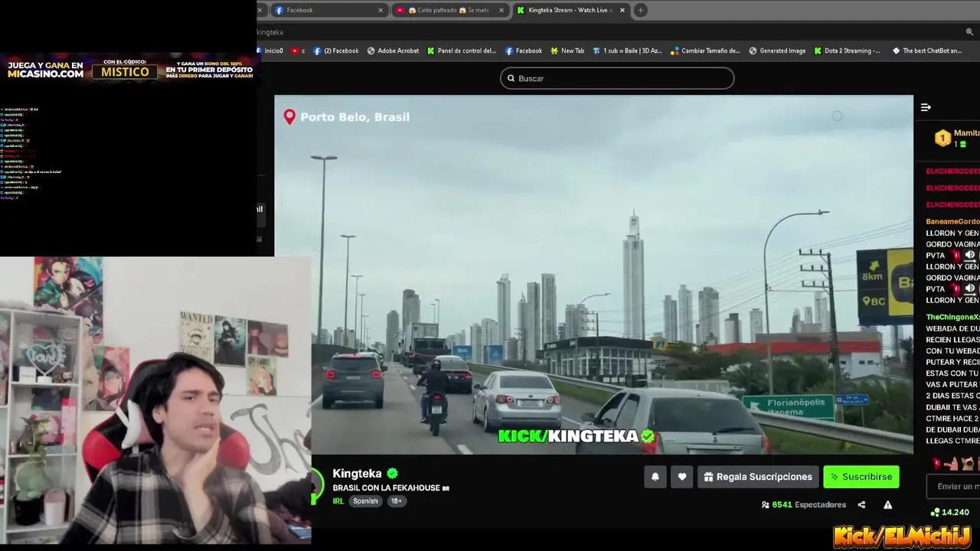This screenshot has height=551, width=980.
Task: Click the Kingteka streamer avatar
Action: click(x=316, y=487)
